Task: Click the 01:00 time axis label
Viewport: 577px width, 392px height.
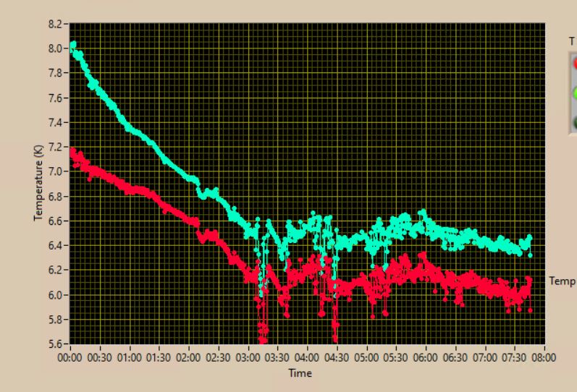Action: (130, 358)
